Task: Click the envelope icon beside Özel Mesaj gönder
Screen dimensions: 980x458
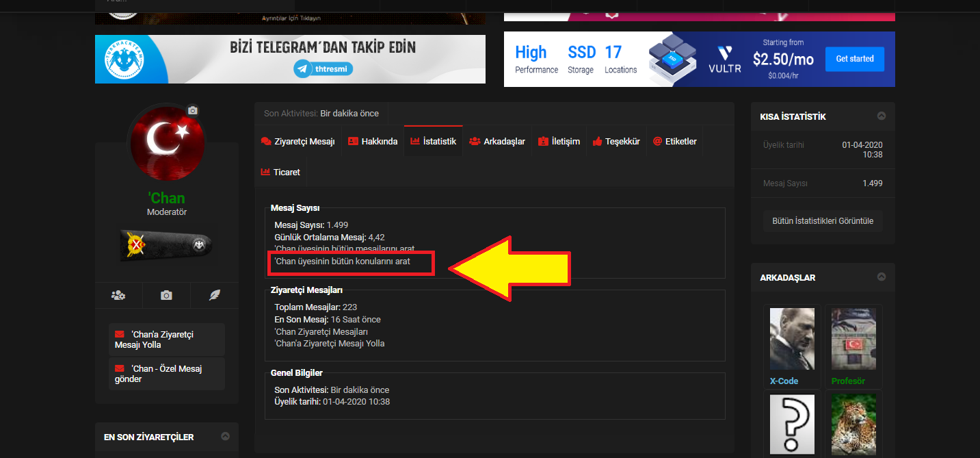Action: pos(120,368)
